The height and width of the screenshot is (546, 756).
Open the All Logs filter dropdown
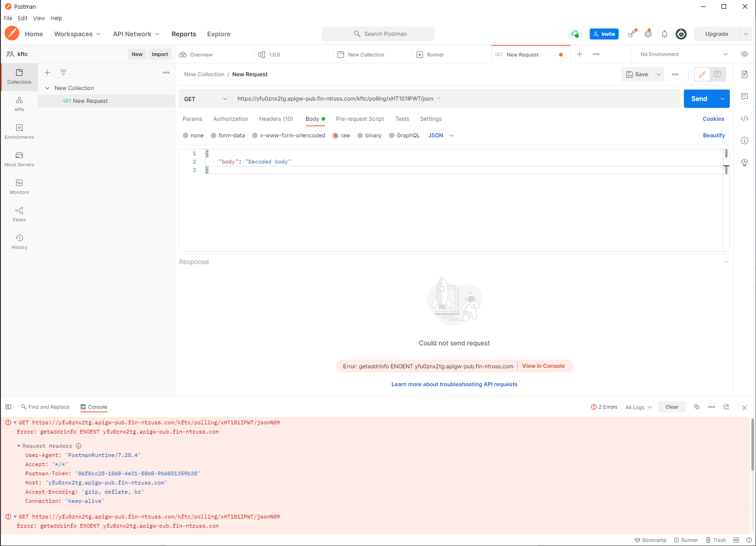click(638, 407)
